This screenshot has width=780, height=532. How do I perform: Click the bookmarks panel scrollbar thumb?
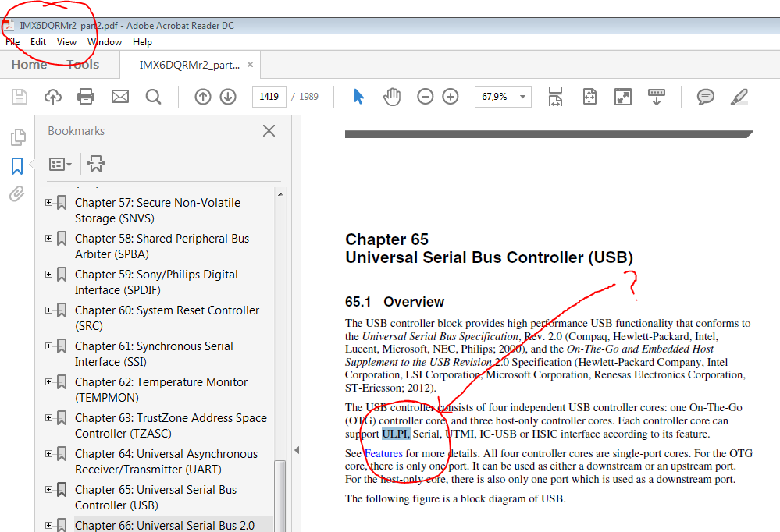280,495
